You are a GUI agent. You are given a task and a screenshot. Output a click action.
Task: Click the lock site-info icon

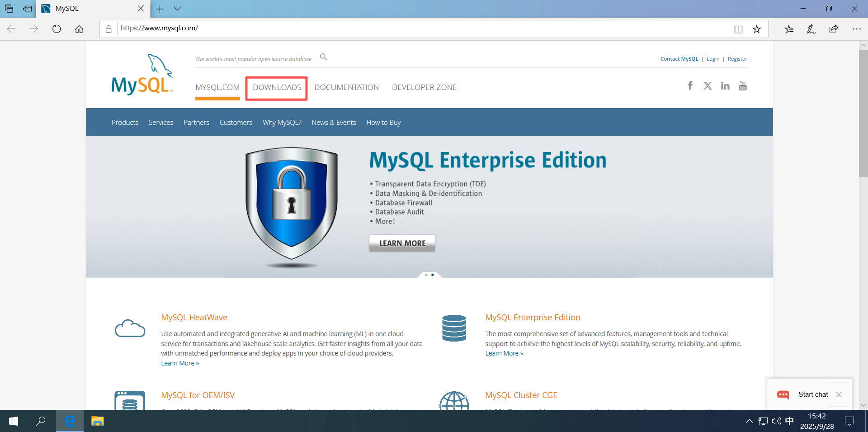click(x=108, y=29)
